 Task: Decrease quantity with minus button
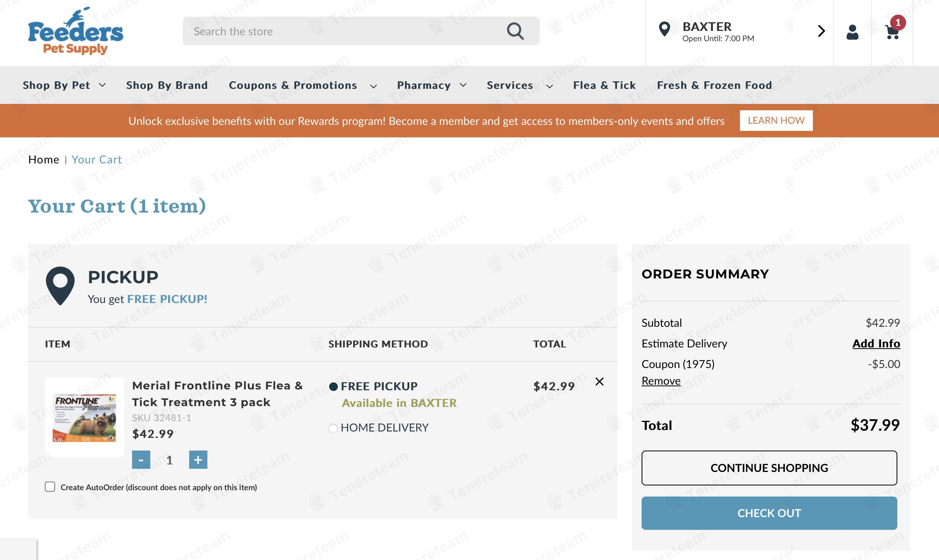[x=141, y=460]
